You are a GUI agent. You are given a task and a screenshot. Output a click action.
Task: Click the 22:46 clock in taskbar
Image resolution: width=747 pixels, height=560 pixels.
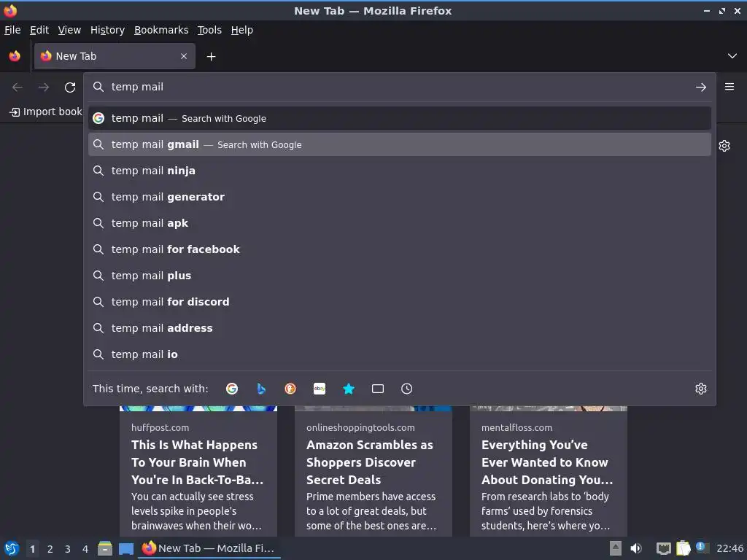tap(729, 548)
